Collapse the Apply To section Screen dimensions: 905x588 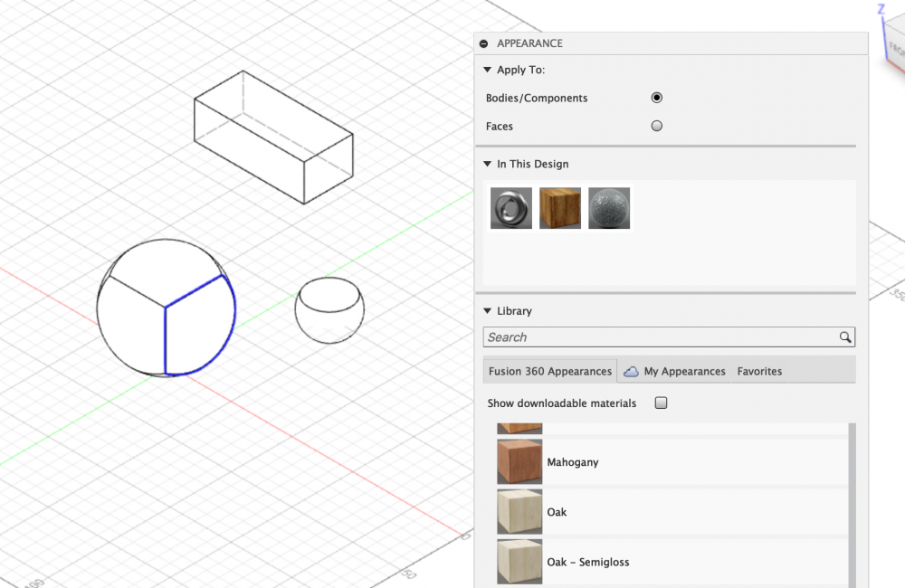[487, 70]
